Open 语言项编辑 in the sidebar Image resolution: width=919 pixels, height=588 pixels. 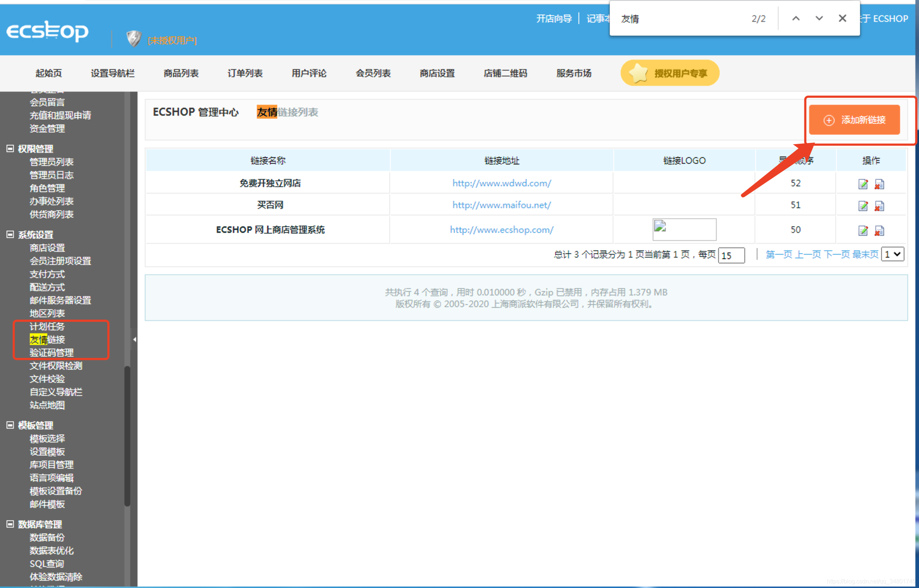[52, 478]
